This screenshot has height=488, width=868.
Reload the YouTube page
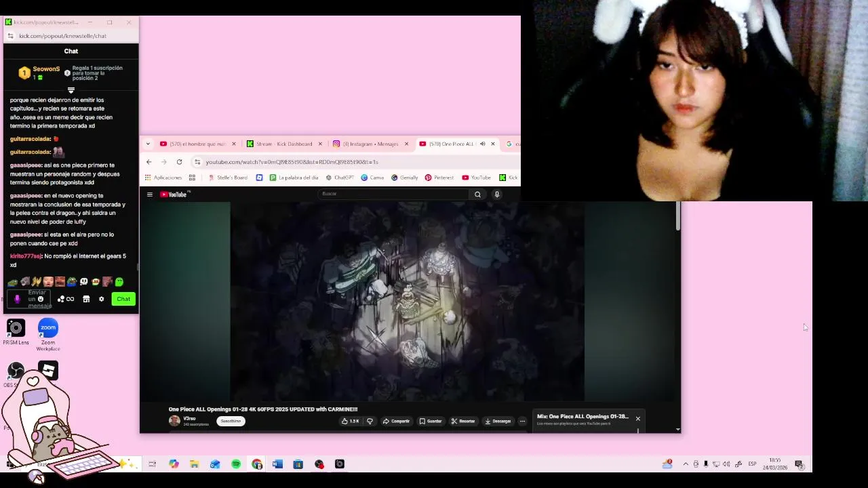[179, 162]
